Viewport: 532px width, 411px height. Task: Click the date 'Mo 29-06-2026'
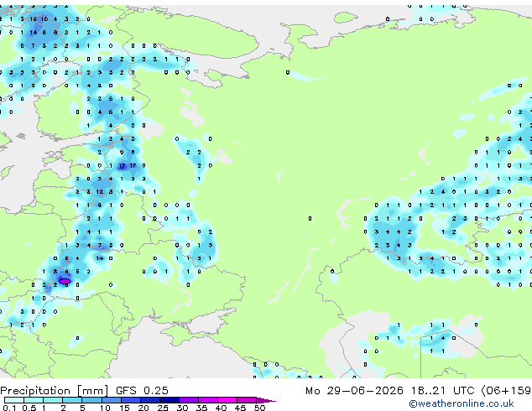[354, 391]
